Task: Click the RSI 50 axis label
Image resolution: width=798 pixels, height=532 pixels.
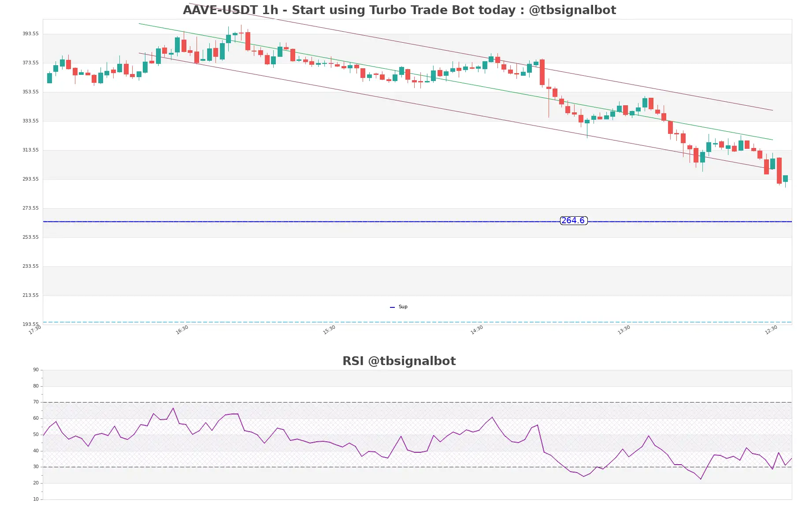Action: coord(36,435)
